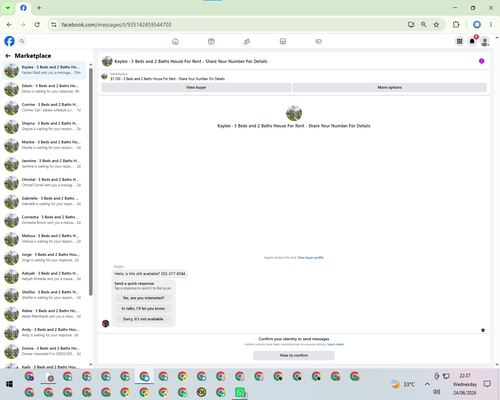Click More options button
This screenshot has width=500, height=400.
389,87
